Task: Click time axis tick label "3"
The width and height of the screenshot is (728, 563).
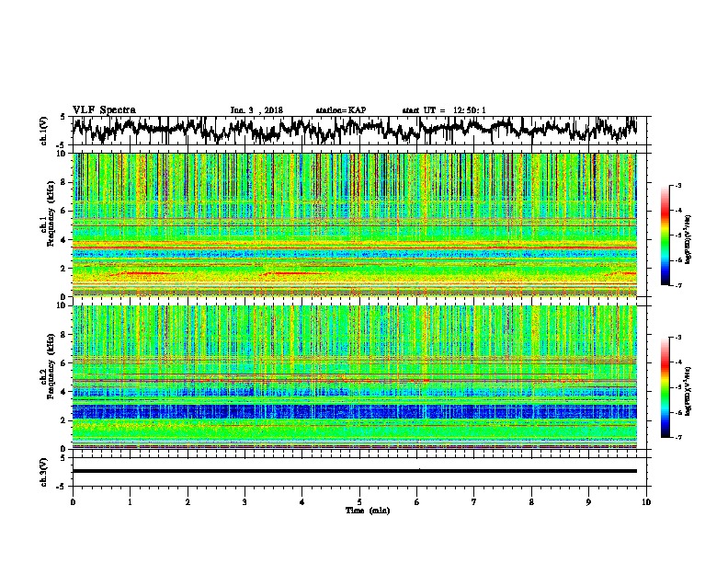Action: [x=245, y=502]
